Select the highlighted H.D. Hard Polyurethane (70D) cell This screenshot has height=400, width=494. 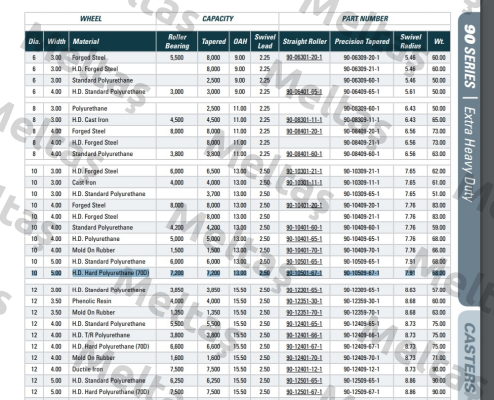pyautogui.click(x=110, y=273)
